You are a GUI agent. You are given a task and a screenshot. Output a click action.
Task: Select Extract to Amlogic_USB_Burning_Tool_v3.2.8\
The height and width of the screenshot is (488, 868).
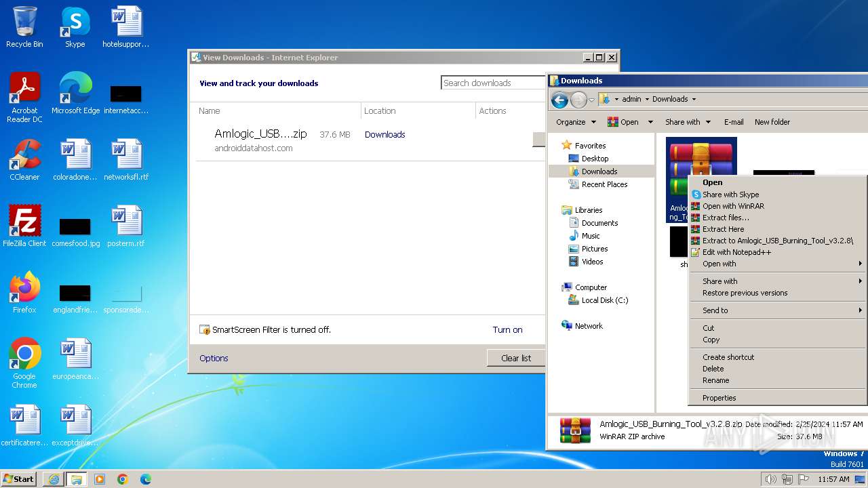pos(777,241)
